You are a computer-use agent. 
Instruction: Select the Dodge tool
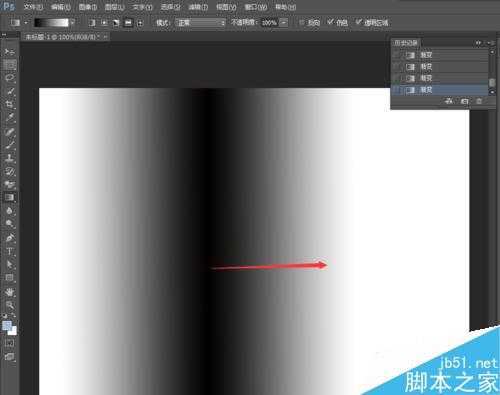click(10, 224)
